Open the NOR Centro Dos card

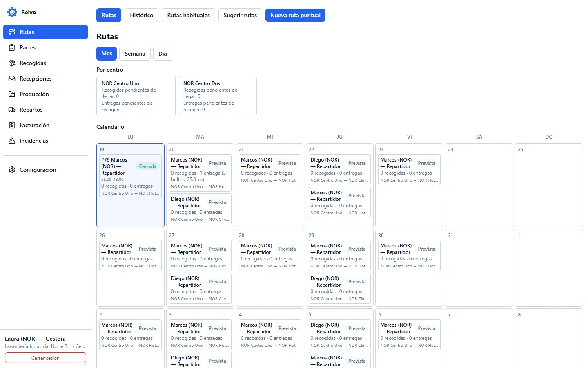pos(217,96)
